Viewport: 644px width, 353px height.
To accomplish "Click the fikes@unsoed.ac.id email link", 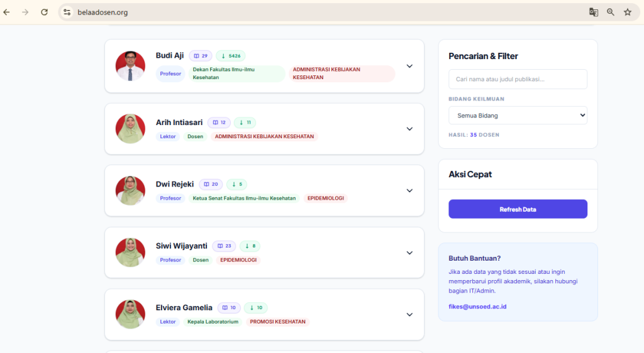I will 477,307.
